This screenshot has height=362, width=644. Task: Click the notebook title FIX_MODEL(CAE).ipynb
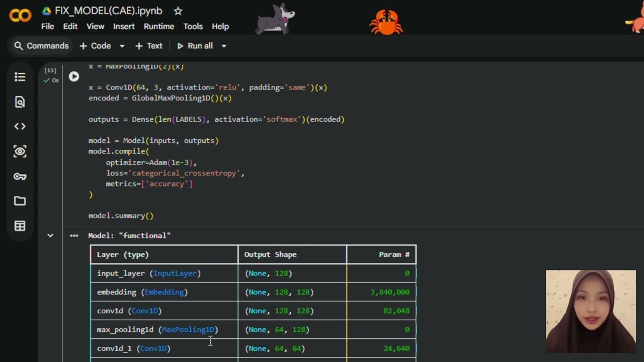coord(109,11)
